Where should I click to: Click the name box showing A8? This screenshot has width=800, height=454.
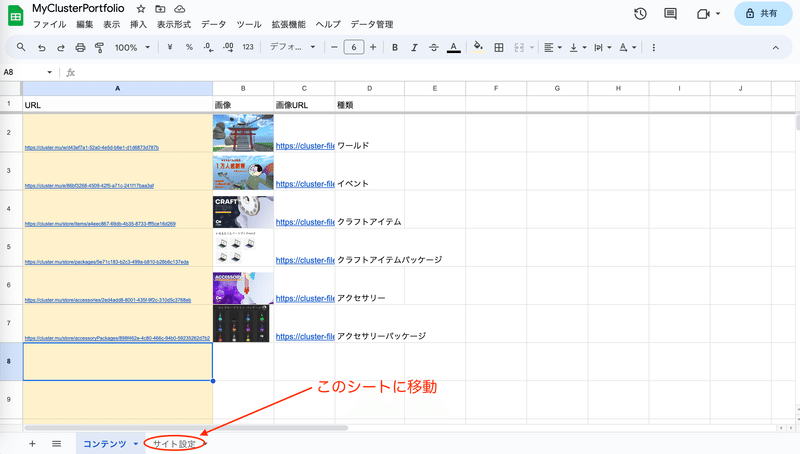(28, 72)
